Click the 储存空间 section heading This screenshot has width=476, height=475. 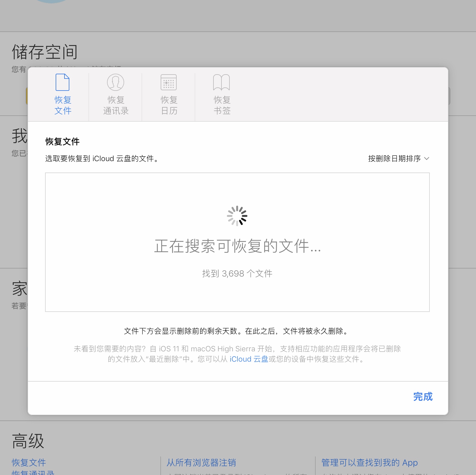click(x=45, y=52)
